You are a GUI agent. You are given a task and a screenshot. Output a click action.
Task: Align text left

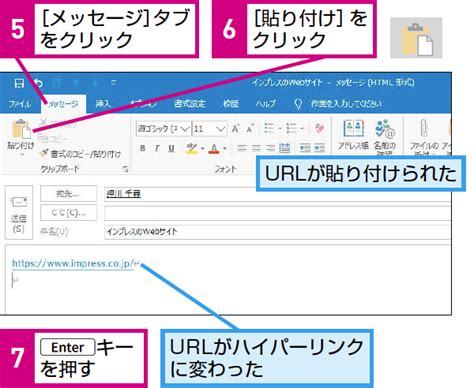click(x=242, y=148)
